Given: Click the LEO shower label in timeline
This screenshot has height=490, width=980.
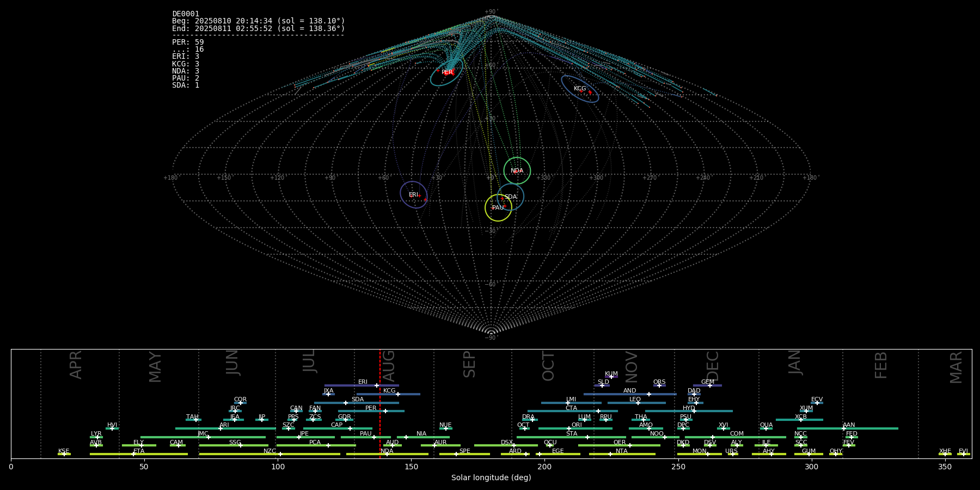Looking at the screenshot, I should point(635,400).
